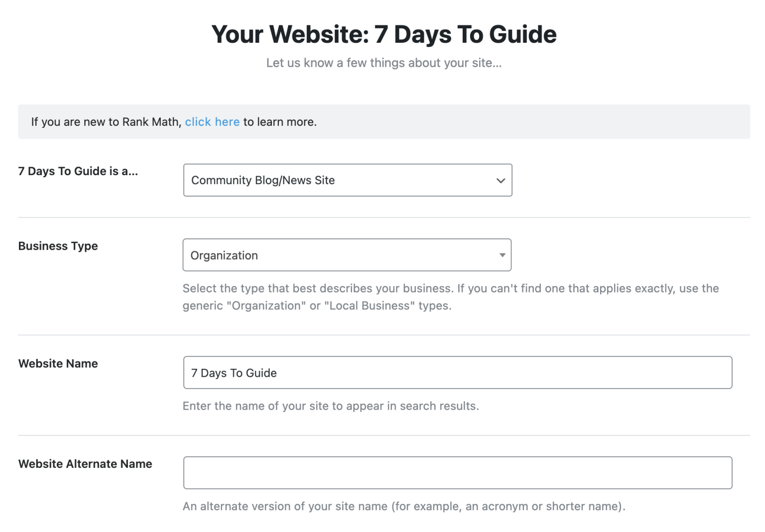Click the divider line above the Website Name row
Image resolution: width=765 pixels, height=532 pixels.
coord(383,335)
